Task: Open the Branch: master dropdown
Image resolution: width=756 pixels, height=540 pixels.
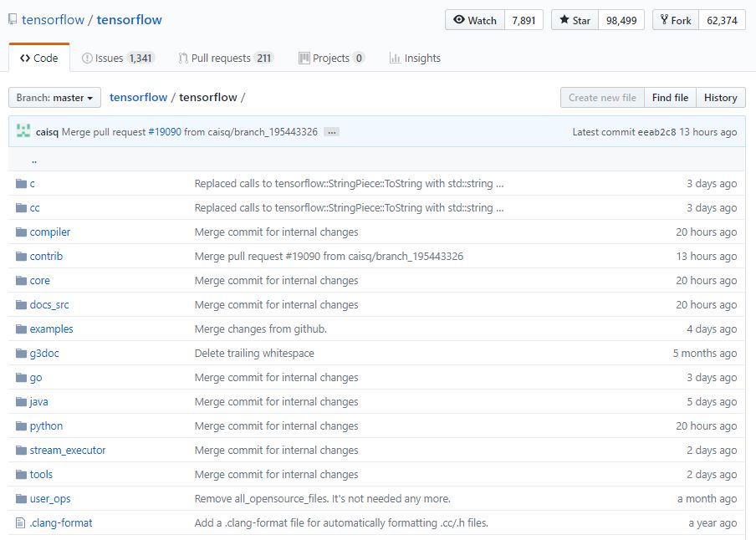Action: (x=54, y=98)
